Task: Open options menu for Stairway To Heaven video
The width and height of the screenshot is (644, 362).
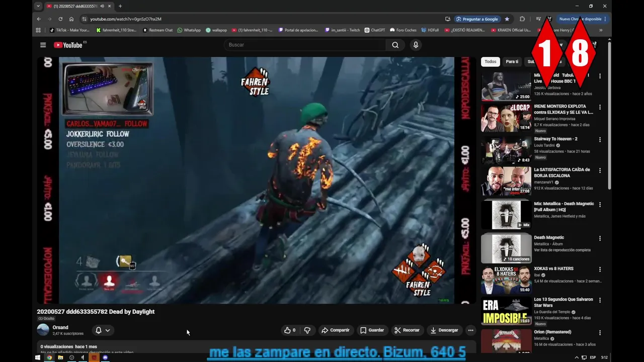Action: [x=600, y=139]
